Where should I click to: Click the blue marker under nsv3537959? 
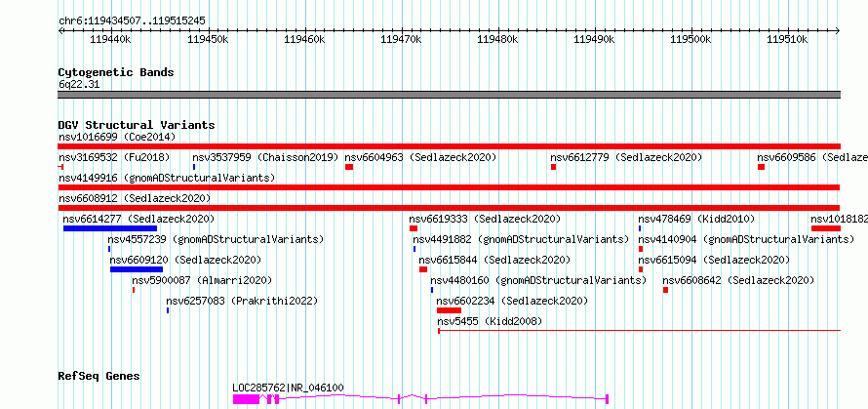(194, 167)
